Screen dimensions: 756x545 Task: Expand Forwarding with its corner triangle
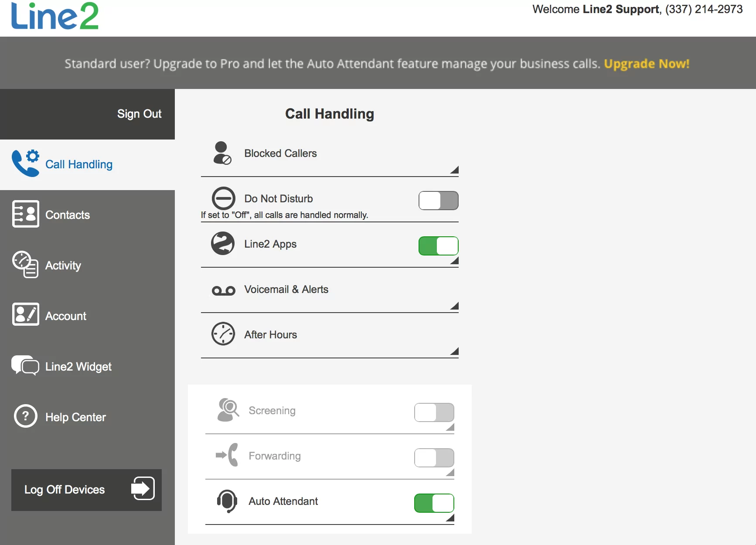pos(450,473)
